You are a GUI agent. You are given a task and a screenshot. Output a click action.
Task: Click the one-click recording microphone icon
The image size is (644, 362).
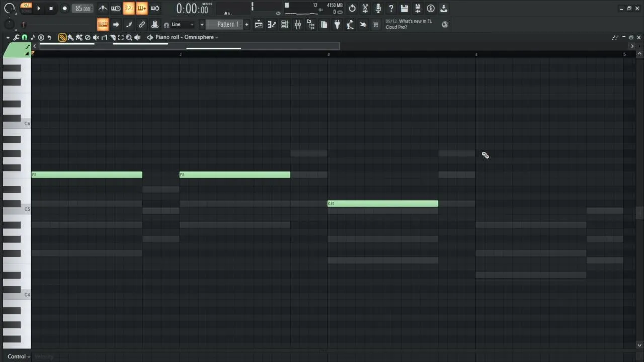tap(378, 8)
